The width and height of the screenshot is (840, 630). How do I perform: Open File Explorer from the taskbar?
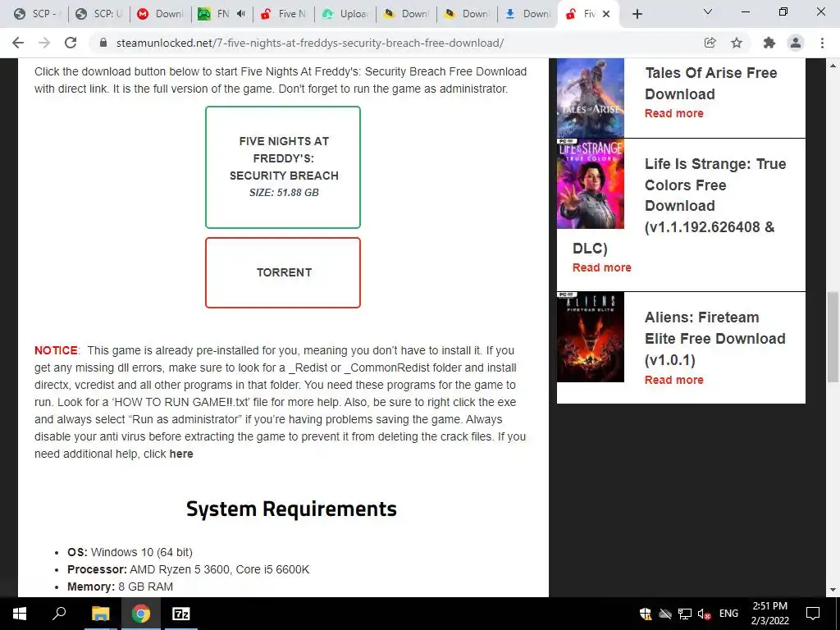coord(100,614)
